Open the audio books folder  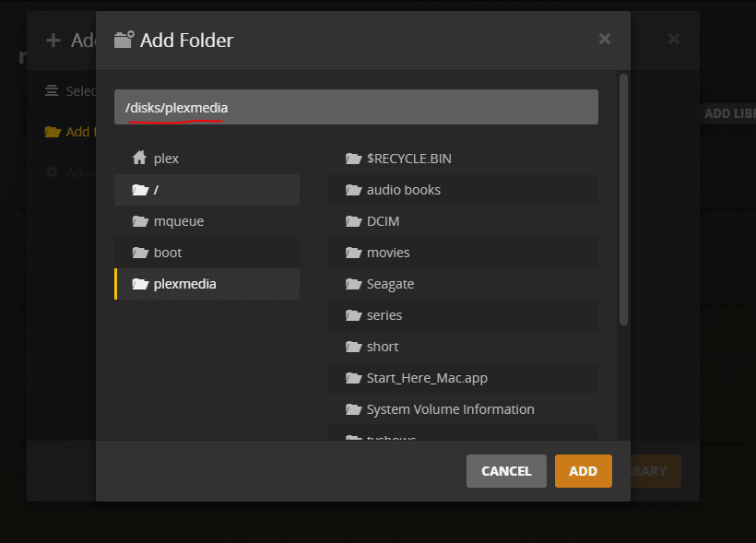[463, 190]
